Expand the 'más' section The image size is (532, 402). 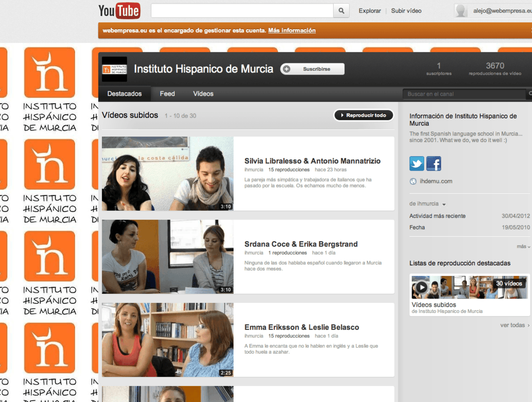coord(523,246)
